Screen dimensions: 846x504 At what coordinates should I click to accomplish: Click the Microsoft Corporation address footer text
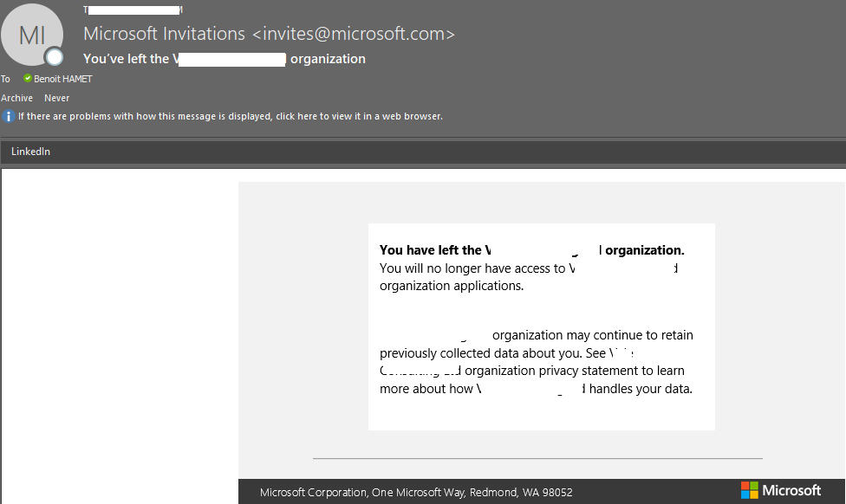point(416,492)
